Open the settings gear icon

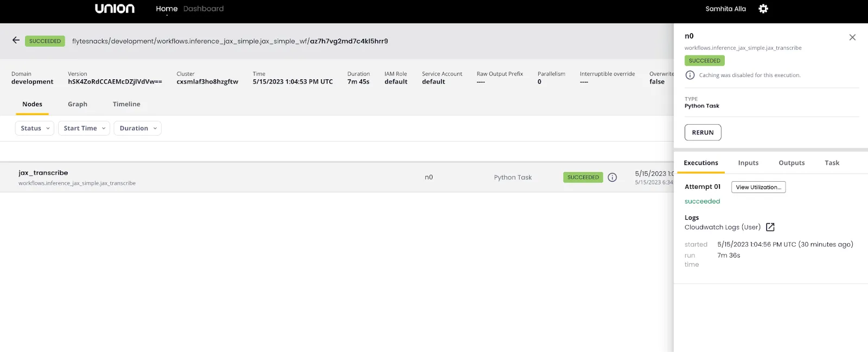(763, 9)
